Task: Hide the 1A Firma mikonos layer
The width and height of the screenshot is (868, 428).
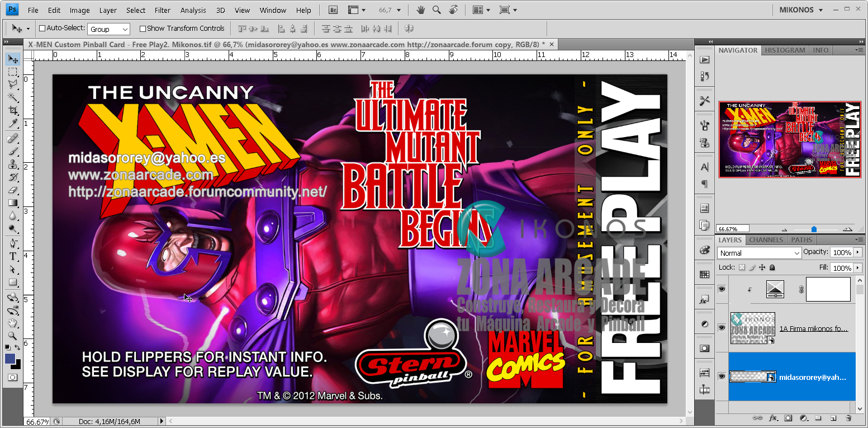Action: coord(722,328)
